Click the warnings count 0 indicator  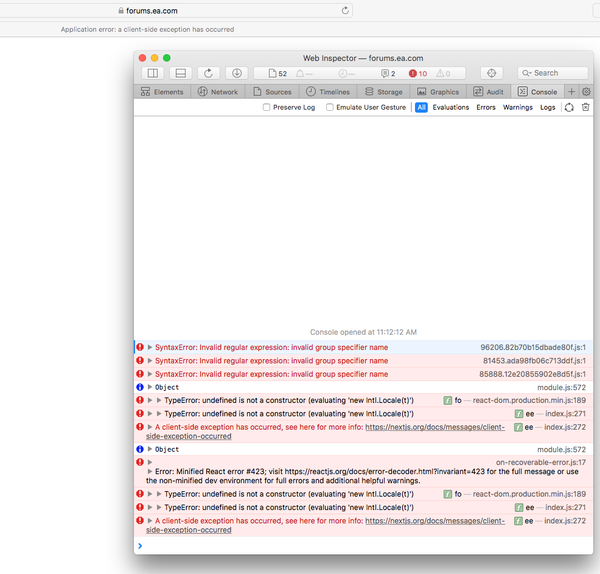pos(443,73)
